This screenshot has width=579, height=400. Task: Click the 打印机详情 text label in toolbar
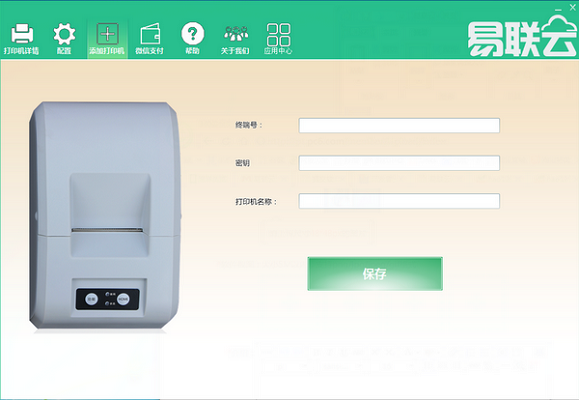pyautogui.click(x=21, y=51)
